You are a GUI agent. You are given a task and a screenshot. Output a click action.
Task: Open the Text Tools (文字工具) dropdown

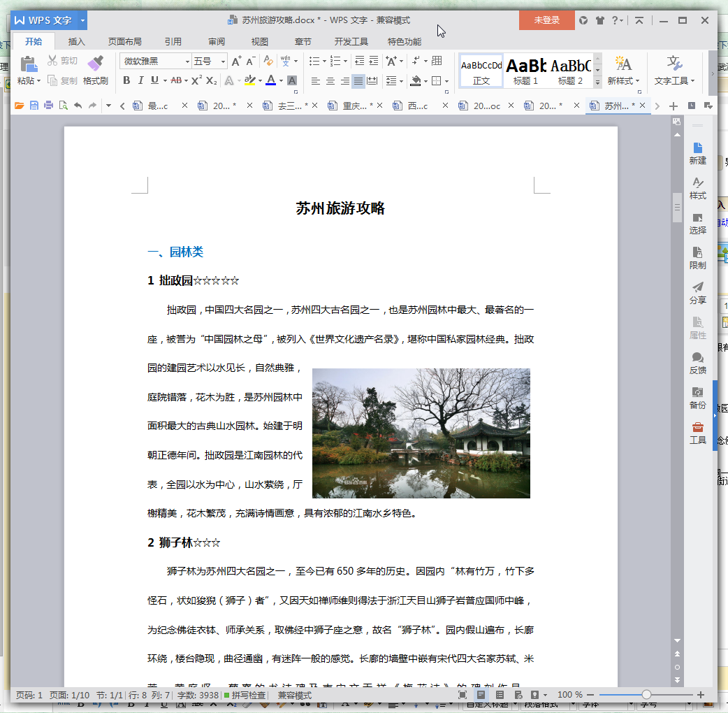(x=674, y=70)
